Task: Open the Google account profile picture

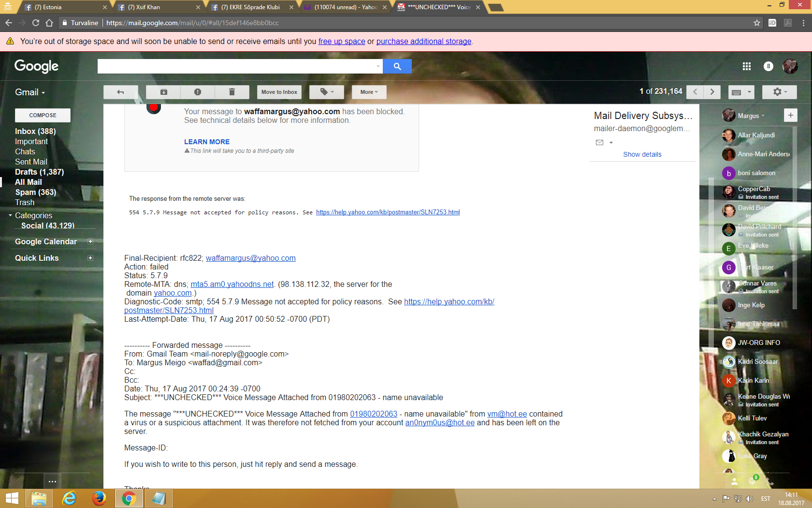Action: pos(790,66)
